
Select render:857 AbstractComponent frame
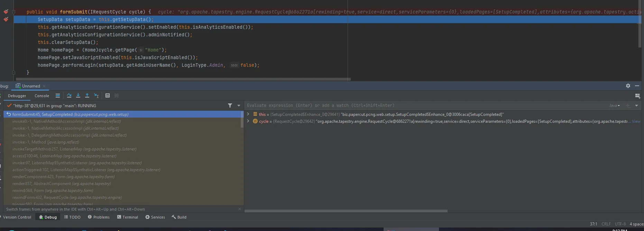click(122, 184)
